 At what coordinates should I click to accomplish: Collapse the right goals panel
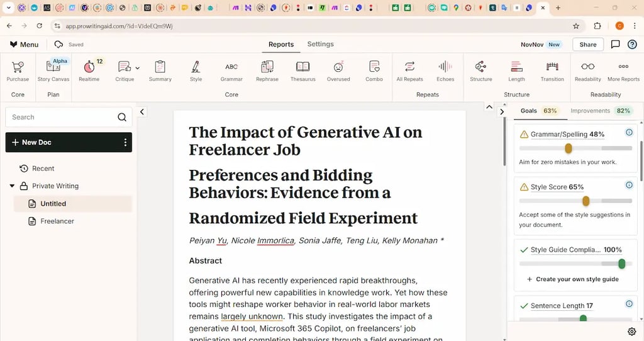coord(501,112)
